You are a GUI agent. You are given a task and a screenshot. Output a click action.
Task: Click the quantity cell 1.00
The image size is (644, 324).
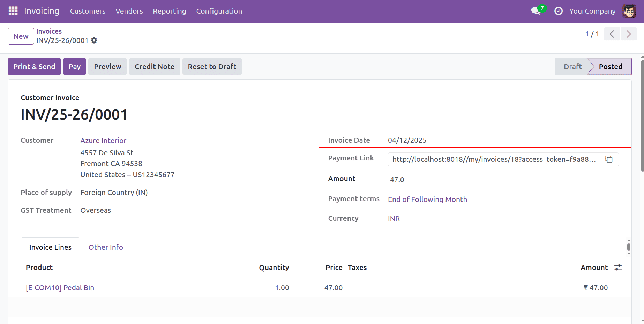pos(282,288)
